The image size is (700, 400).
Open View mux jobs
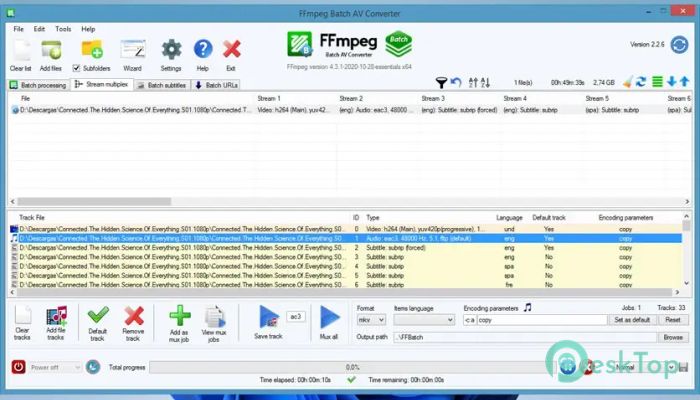point(215,317)
